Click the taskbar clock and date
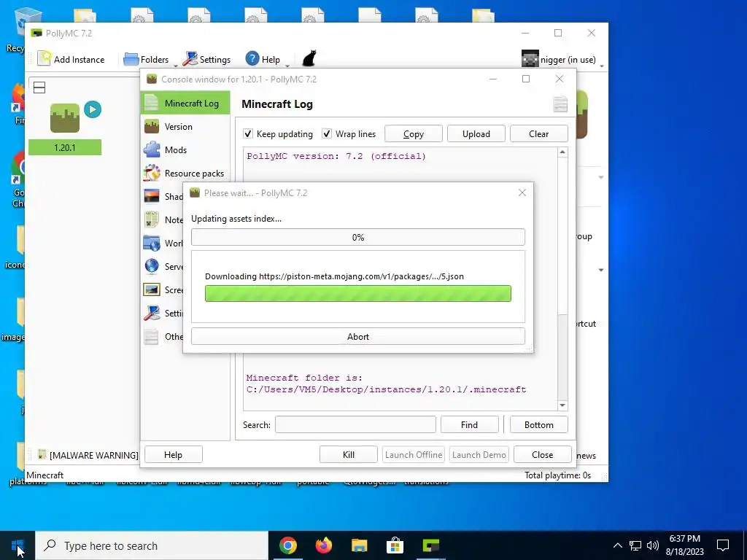Image resolution: width=747 pixels, height=560 pixels. [x=684, y=545]
